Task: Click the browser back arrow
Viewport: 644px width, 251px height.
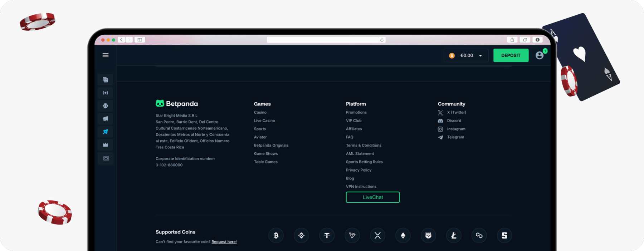Action: coord(122,40)
